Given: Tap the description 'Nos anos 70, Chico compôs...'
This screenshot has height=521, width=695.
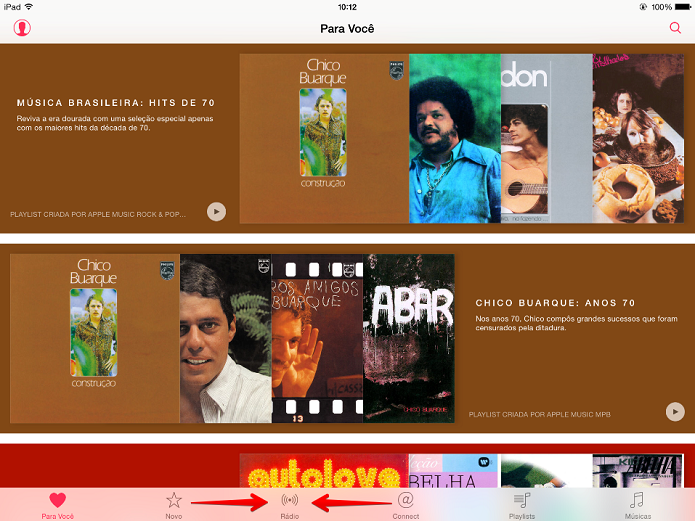Looking at the screenshot, I should [x=576, y=323].
